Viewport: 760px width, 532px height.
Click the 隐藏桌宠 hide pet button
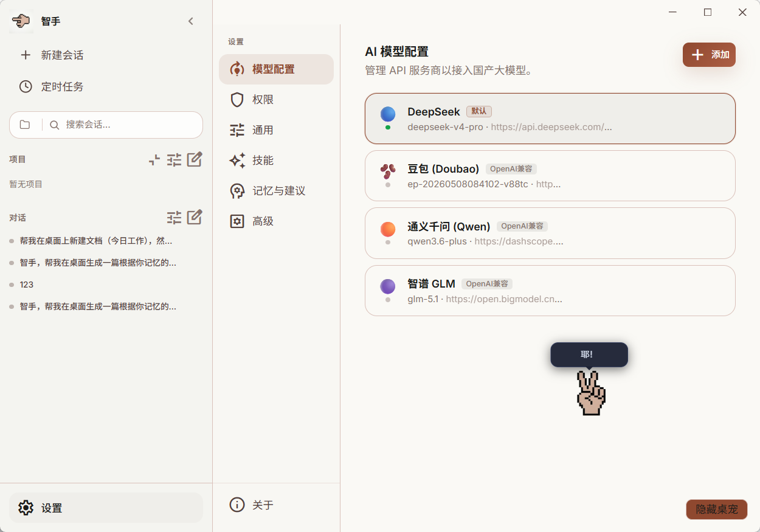pyautogui.click(x=717, y=510)
